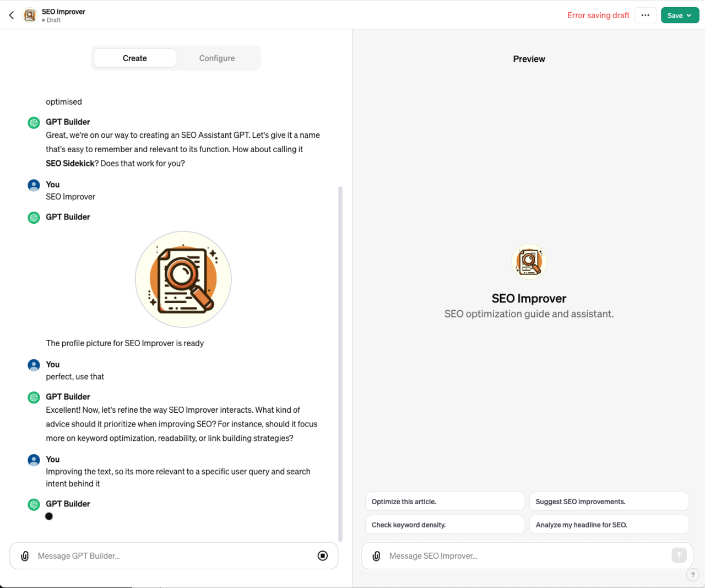This screenshot has height=588, width=705.
Task: Click the 'SEO Improver' title in header
Action: point(63,12)
